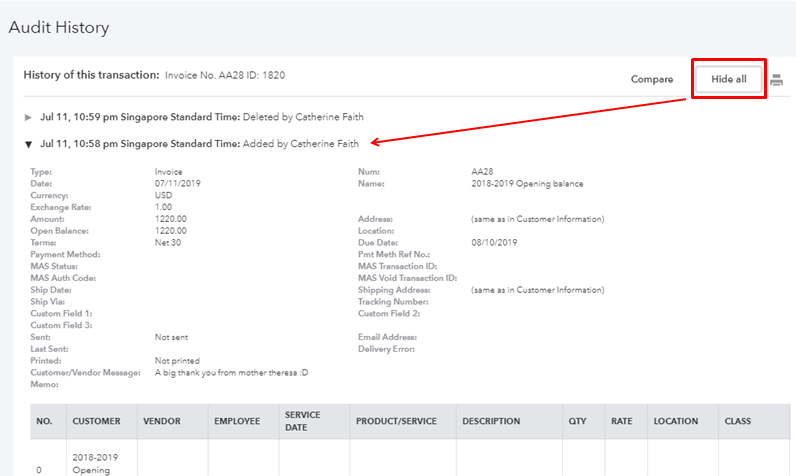Click the SERVICE DATE column header
Image resolution: width=796 pixels, height=476 pixels.
[302, 422]
